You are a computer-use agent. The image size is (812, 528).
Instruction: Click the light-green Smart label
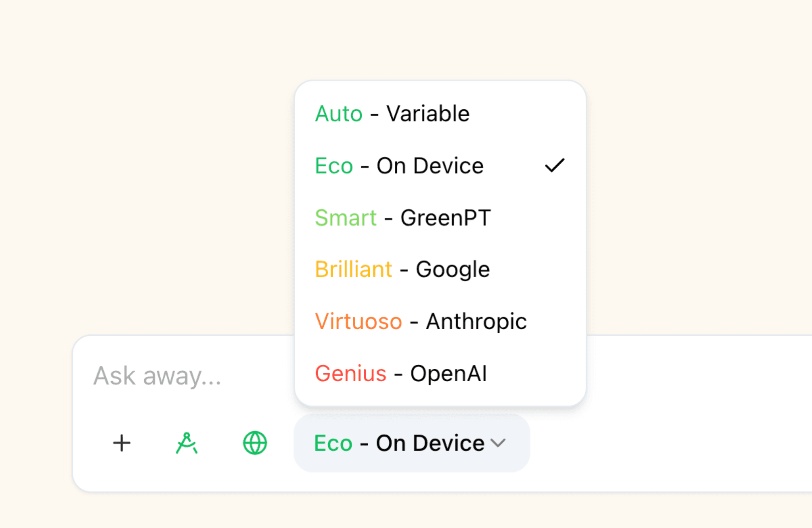point(346,218)
